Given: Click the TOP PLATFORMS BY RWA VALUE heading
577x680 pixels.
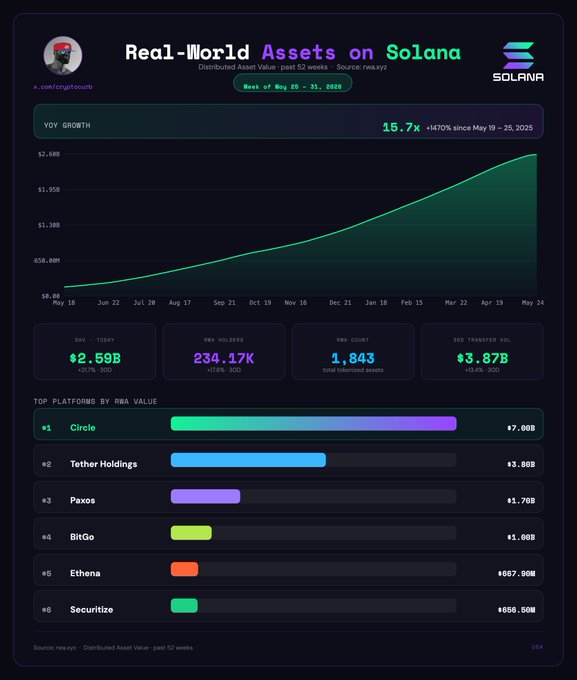Looking at the screenshot, I should click(95, 402).
